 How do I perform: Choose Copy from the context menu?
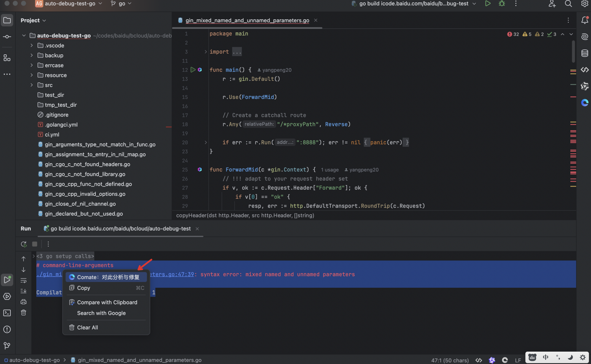(106, 288)
